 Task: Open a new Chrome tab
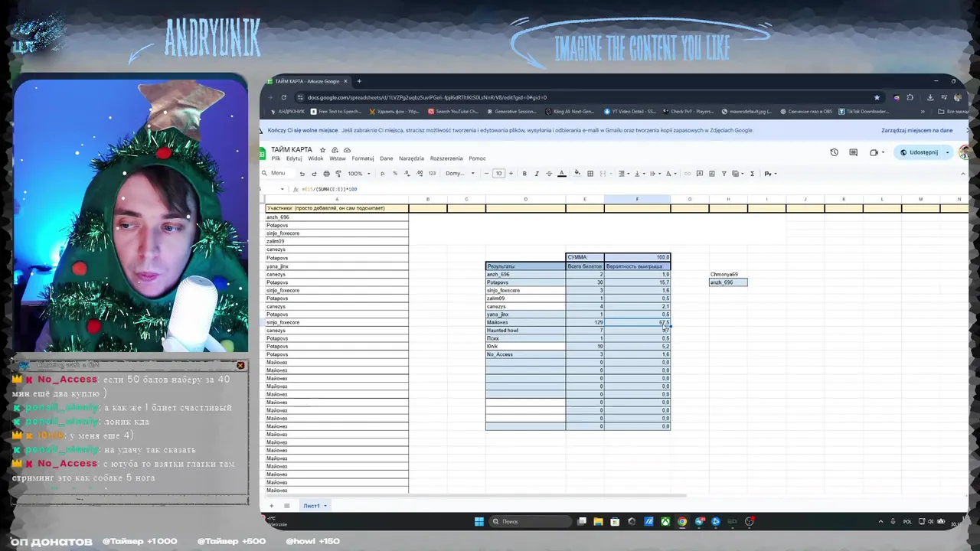coord(359,81)
